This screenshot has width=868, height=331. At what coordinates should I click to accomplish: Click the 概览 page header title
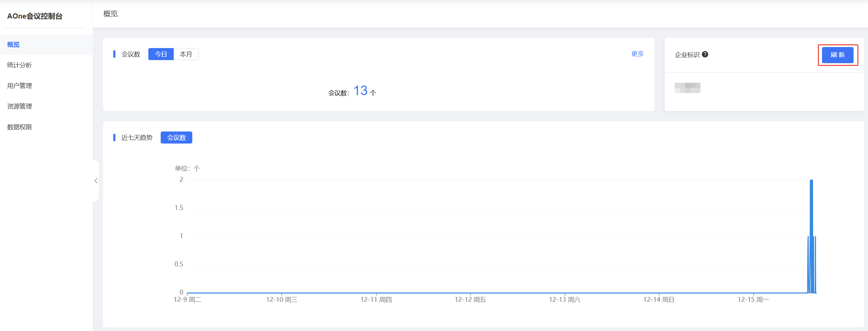[x=111, y=14]
